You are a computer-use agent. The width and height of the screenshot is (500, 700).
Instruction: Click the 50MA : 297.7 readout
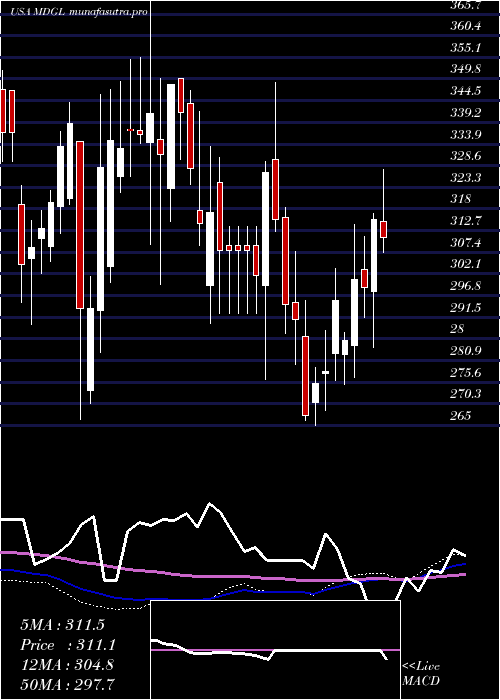67,684
